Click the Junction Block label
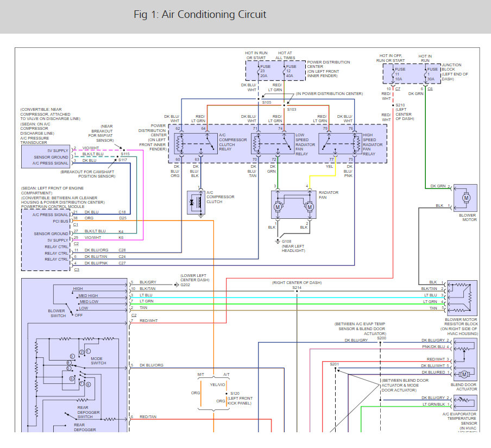 (x=451, y=67)
